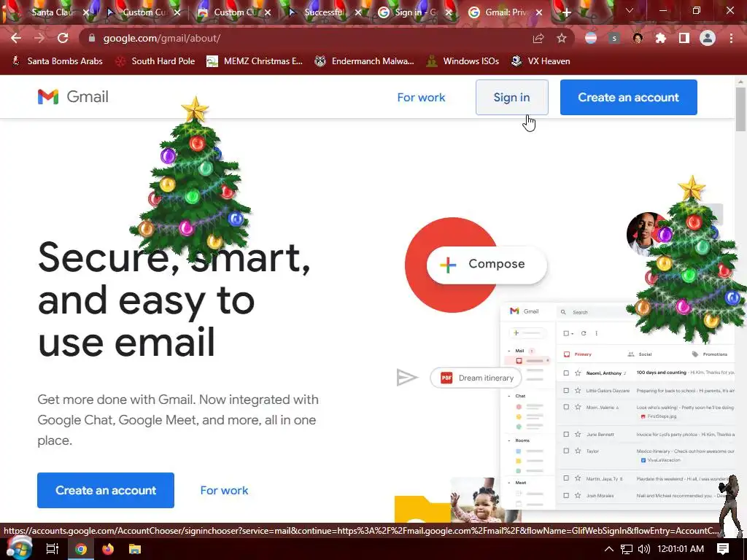Click the lock site info icon
Viewport: 747px width, 560px height.
point(92,38)
